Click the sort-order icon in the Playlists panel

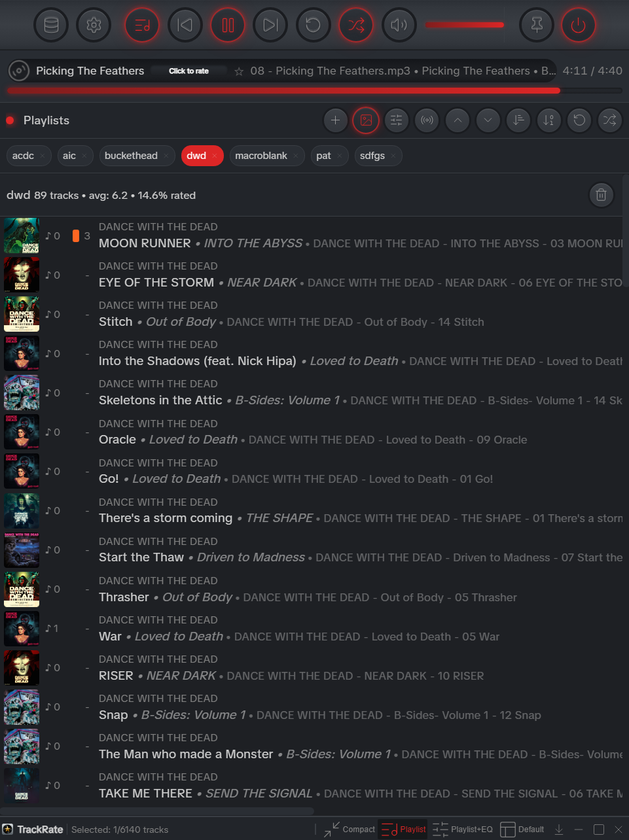518,120
